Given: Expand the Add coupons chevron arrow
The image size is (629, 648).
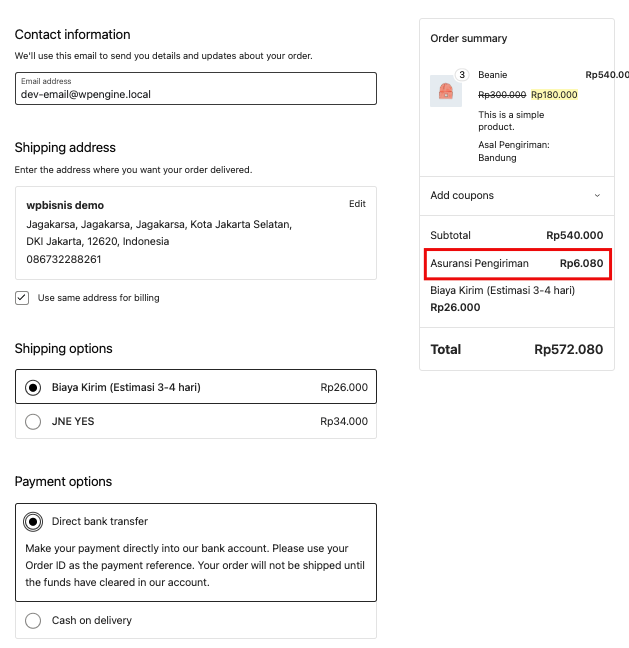Looking at the screenshot, I should click(x=598, y=196).
